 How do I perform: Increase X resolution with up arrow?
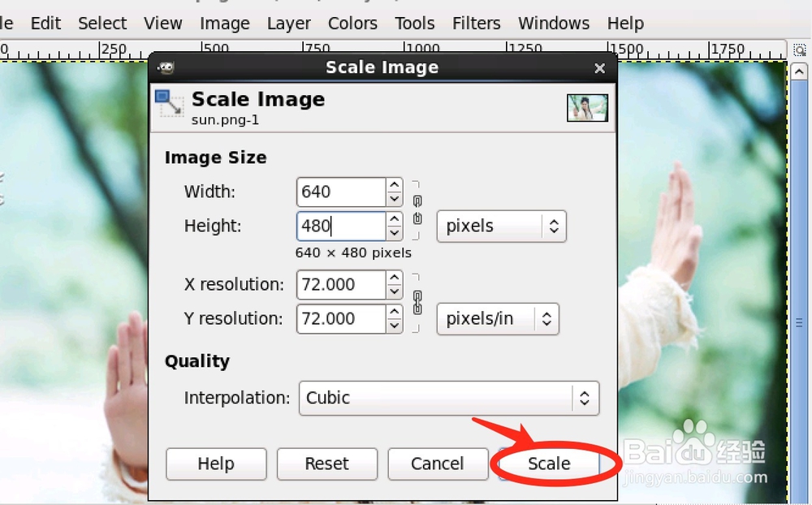click(x=395, y=278)
